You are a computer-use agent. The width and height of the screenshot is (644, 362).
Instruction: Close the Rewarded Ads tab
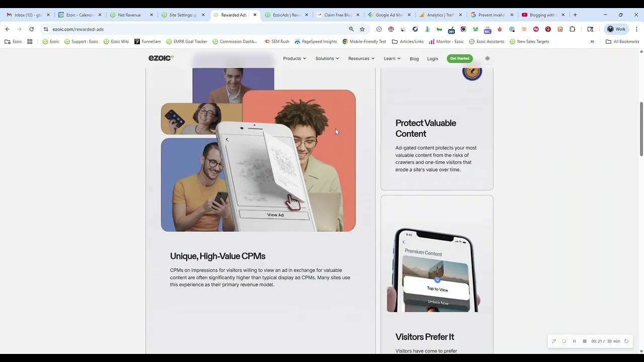[255, 15]
